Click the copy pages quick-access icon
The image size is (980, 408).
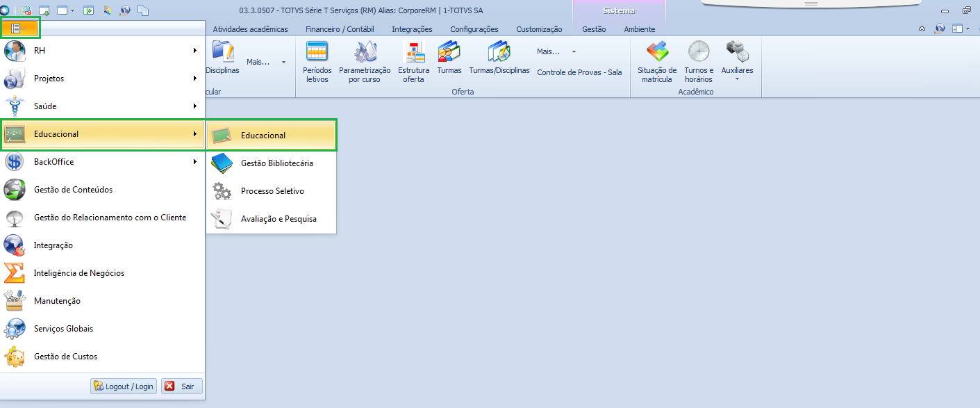[143, 10]
